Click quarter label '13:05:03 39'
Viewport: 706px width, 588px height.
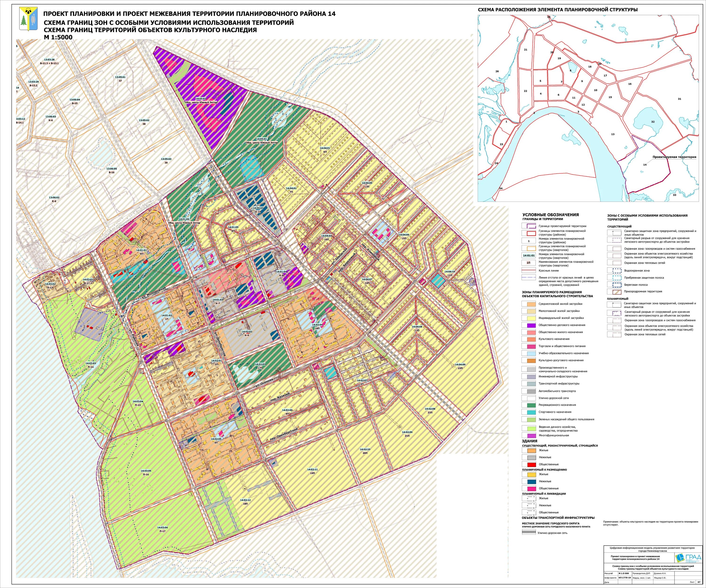point(166,161)
